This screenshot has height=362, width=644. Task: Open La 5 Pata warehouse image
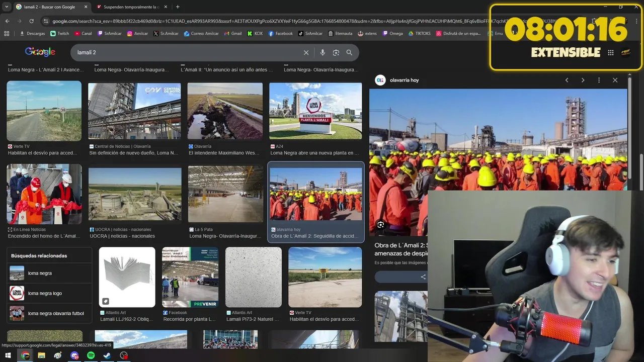225,194
